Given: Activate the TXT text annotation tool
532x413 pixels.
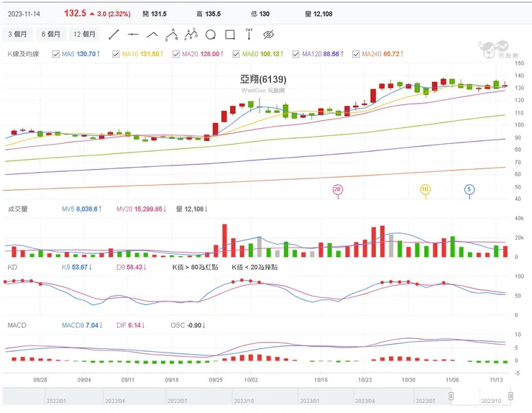Looking at the screenshot, I should [249, 34].
